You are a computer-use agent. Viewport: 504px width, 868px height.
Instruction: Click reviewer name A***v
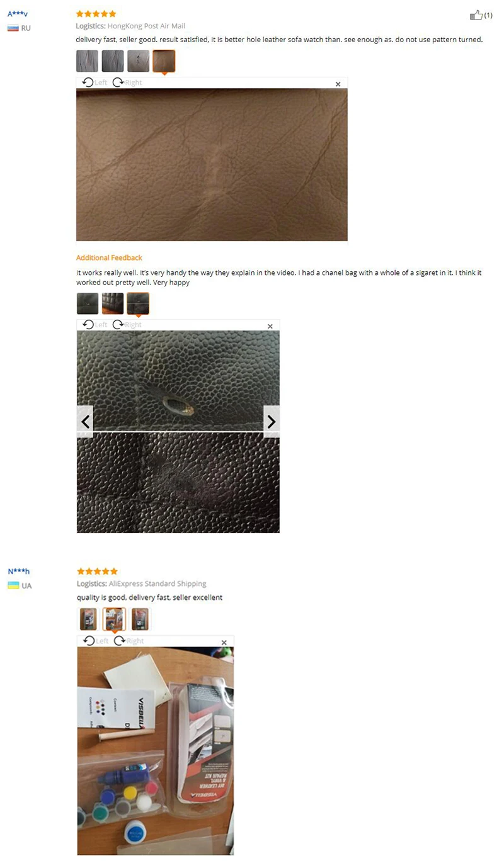pos(18,13)
